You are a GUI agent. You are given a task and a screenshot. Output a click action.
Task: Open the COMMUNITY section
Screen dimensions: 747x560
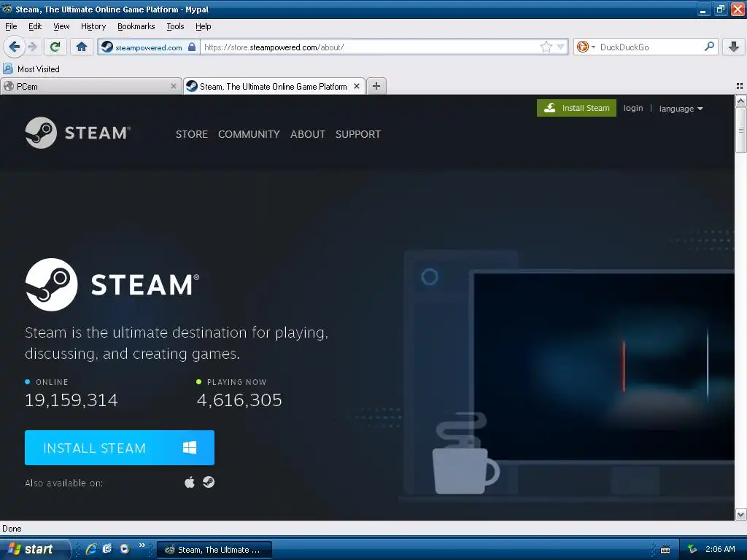pyautogui.click(x=249, y=134)
